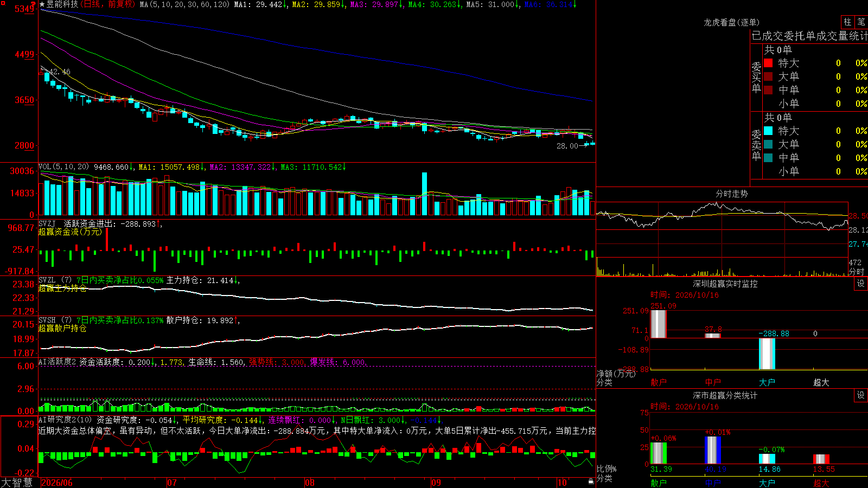Image resolution: width=868 pixels, height=488 pixels.
Task: Click the teal 大单 sell-order swatch
Action: click(x=768, y=144)
